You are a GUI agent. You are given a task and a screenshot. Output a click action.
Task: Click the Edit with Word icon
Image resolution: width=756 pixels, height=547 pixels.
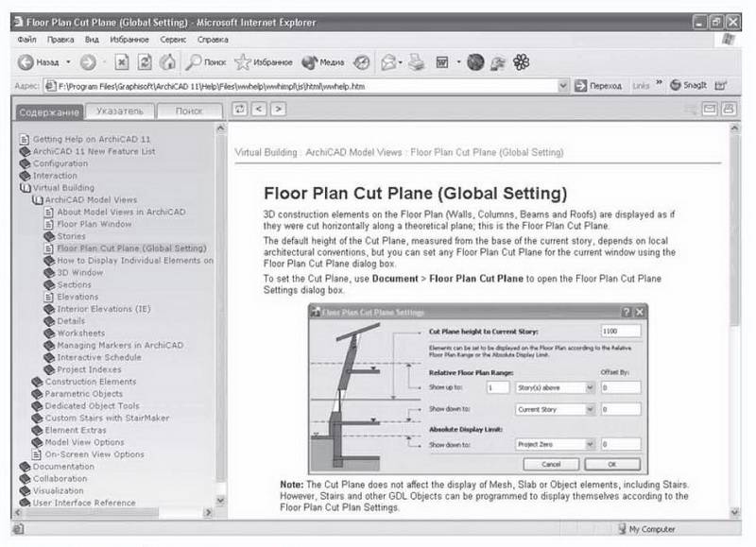[x=442, y=62]
